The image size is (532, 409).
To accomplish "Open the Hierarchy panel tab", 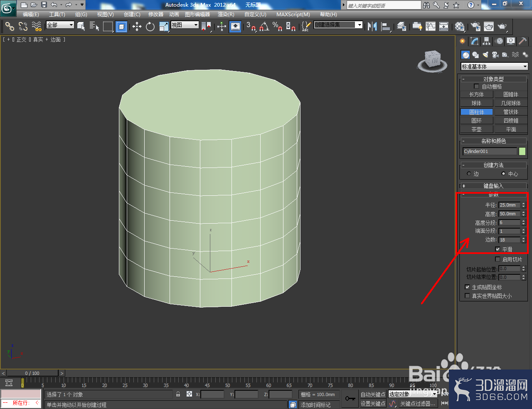I will click(487, 41).
